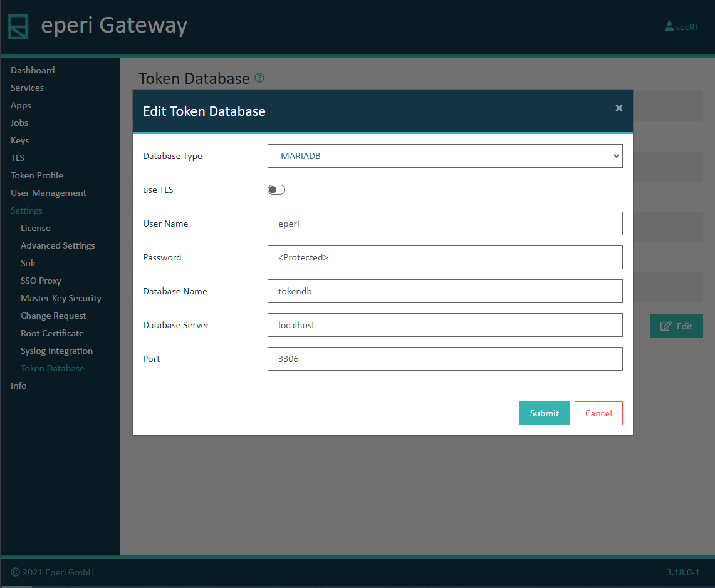Image resolution: width=715 pixels, height=588 pixels.
Task: Go to Dashboard in sidebar
Action: click(33, 70)
